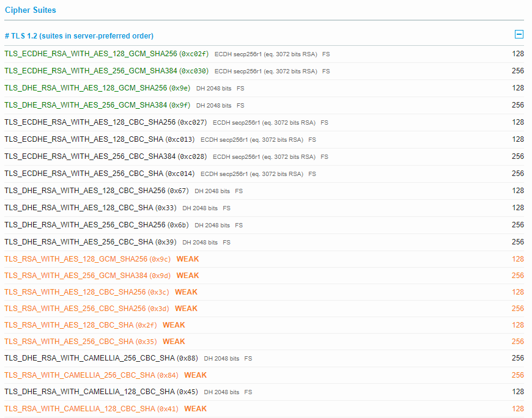
Task: Select TLS_RSA_WITH_CAMELLIA_128_CBC_SHA (0x41) suite
Action: (91, 409)
